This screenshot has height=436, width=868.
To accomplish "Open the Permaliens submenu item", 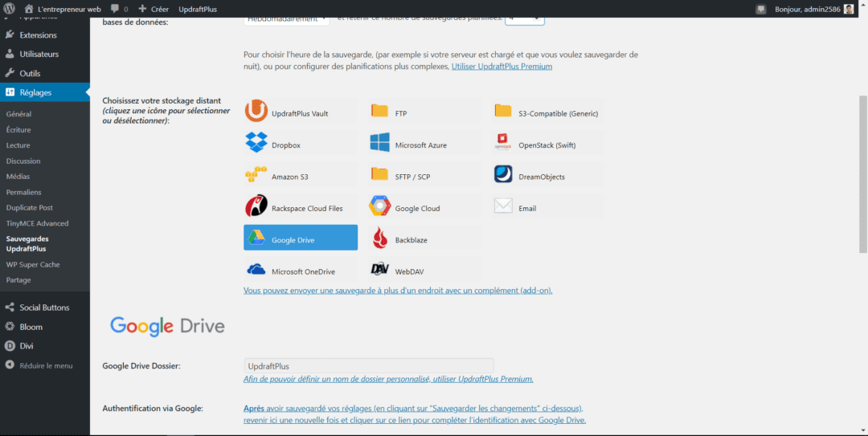I will pyautogui.click(x=24, y=192).
